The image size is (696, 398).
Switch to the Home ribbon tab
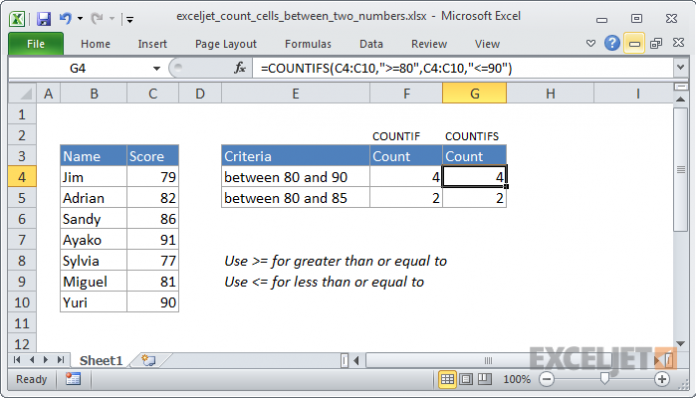(95, 44)
